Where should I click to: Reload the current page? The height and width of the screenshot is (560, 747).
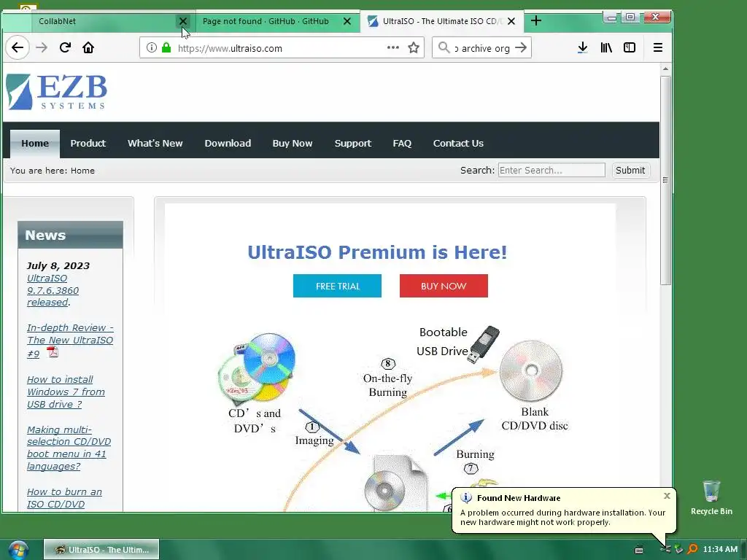point(65,47)
